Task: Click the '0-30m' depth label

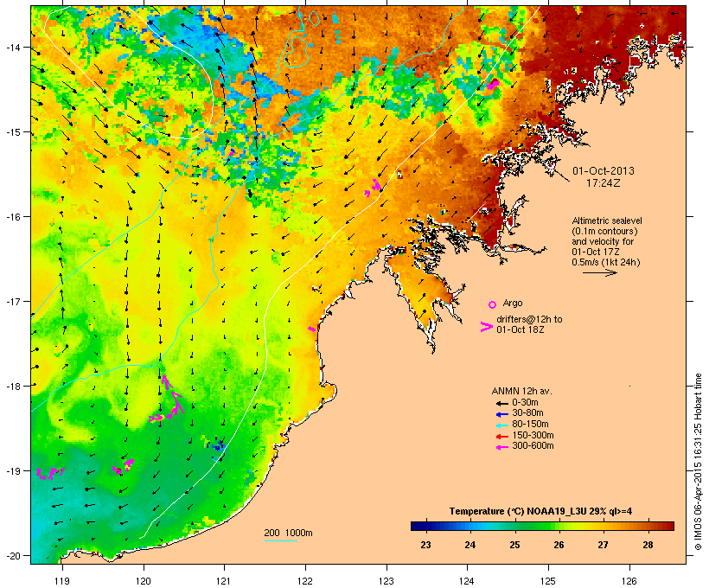Action: coord(525,403)
